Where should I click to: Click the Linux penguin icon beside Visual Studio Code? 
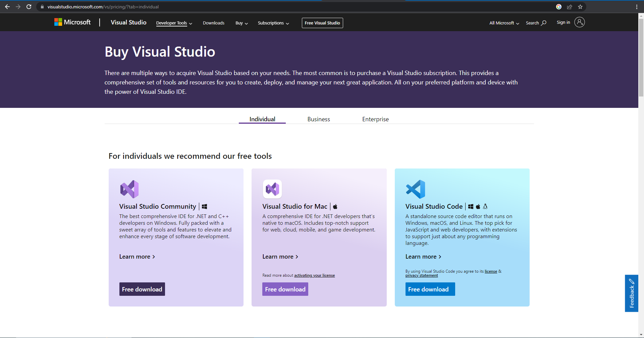[485, 207]
